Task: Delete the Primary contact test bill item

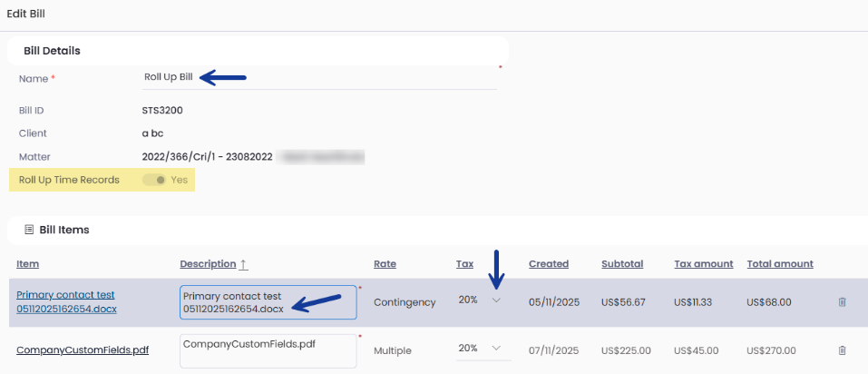Action: click(x=842, y=302)
